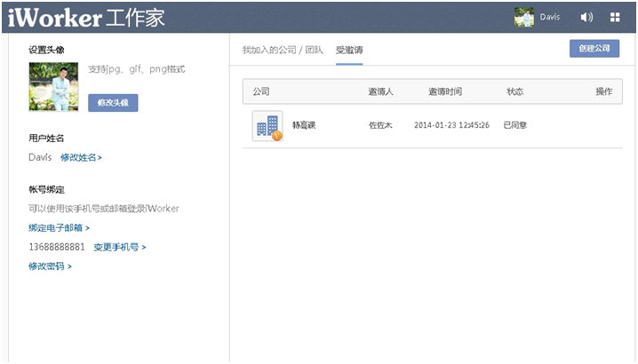This screenshot has height=364, width=638.
Task: Click the 帐号绑定 heading
Action: [x=46, y=189]
